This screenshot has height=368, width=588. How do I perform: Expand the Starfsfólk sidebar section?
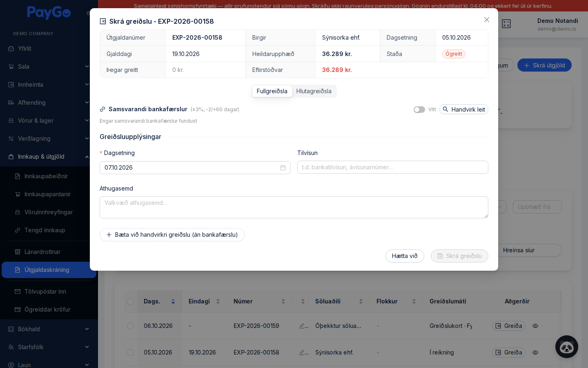[49, 347]
